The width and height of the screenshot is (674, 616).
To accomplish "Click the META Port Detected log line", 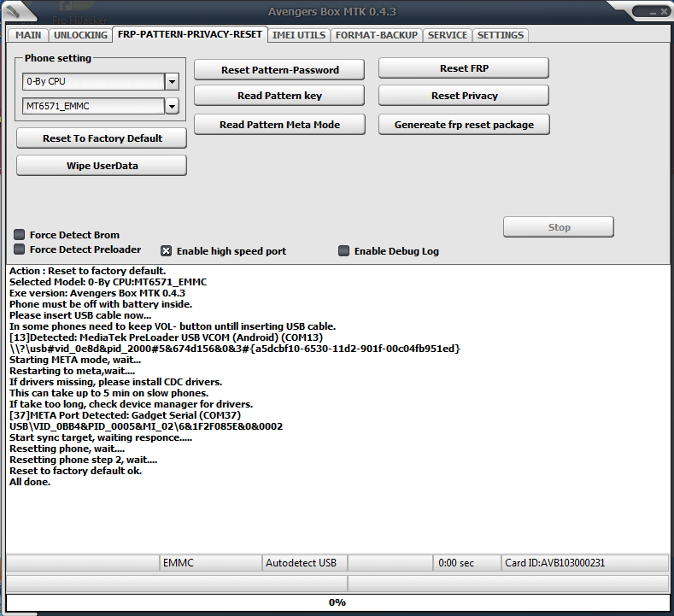I will click(x=125, y=415).
